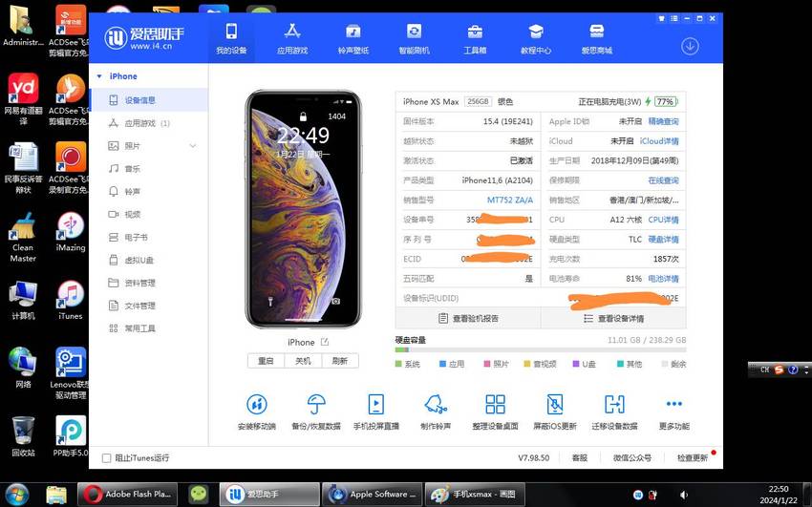This screenshot has width=812, height=507.
Task: Open the 工具箱 toolbox tab
Action: click(475, 38)
